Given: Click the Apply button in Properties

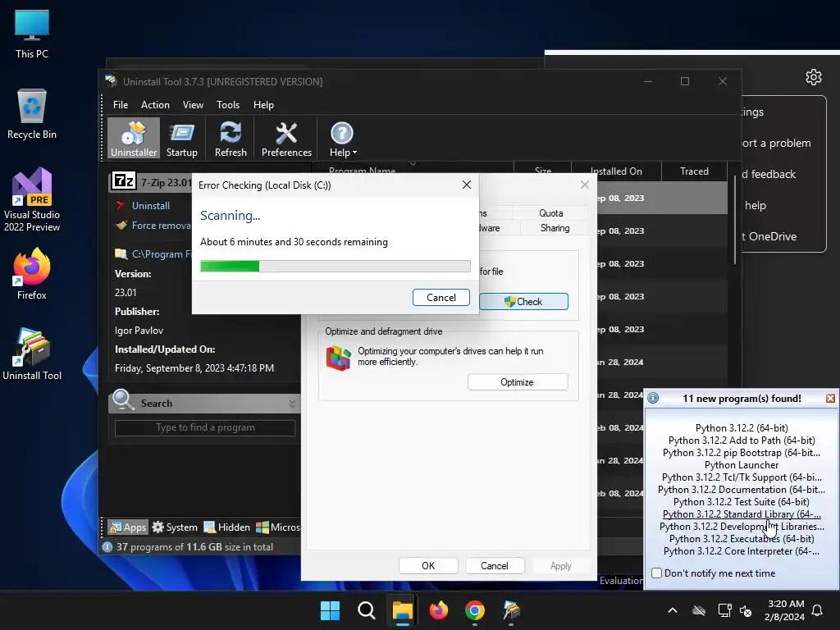Looking at the screenshot, I should (560, 566).
